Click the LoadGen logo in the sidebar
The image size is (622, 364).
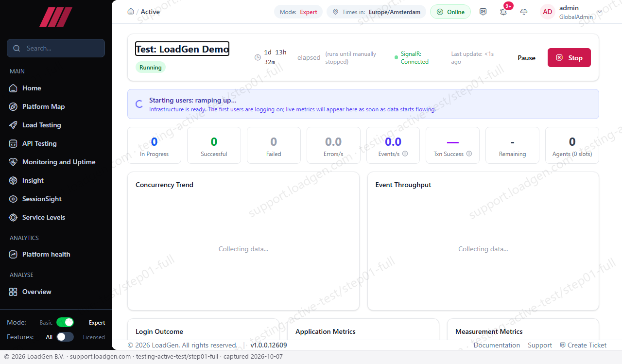click(56, 17)
